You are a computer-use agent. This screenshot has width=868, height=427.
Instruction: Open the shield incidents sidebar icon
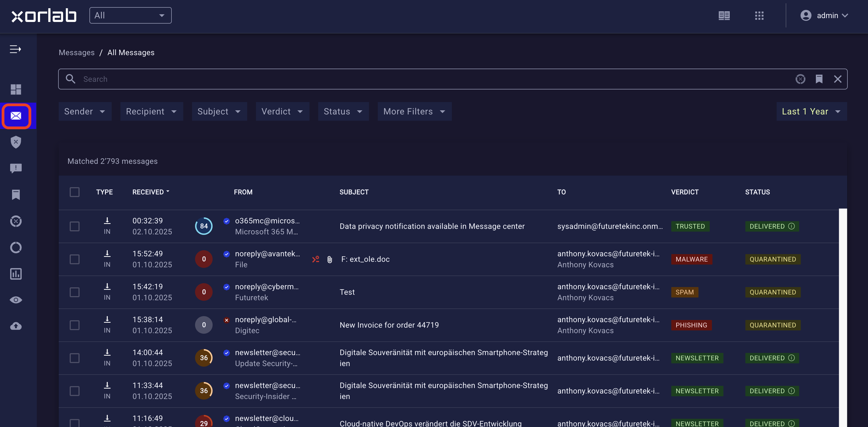pos(16,142)
